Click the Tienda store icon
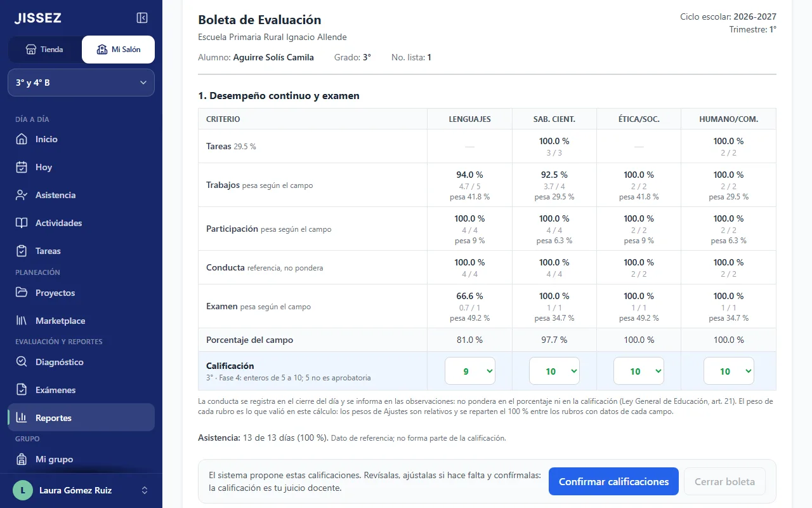 (x=30, y=50)
